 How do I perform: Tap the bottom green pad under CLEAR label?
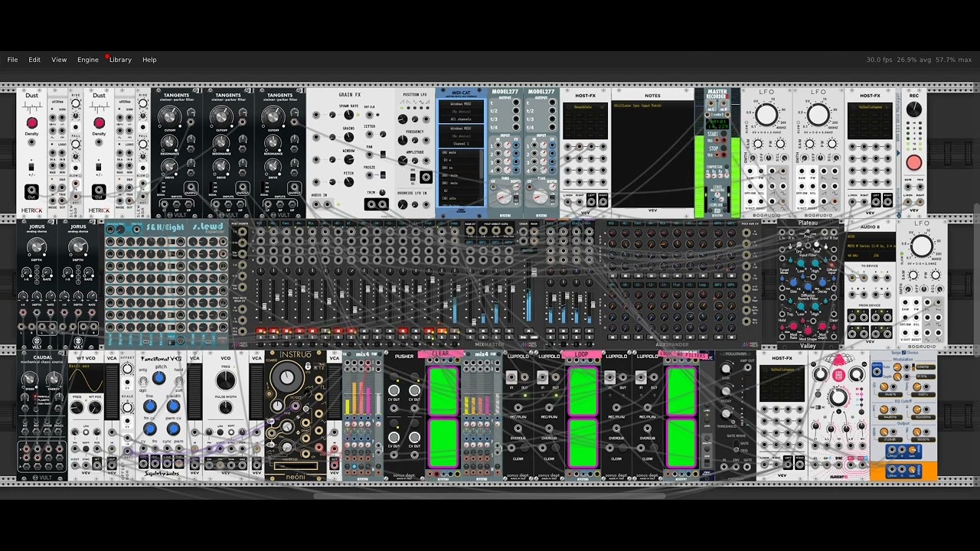tap(443, 442)
